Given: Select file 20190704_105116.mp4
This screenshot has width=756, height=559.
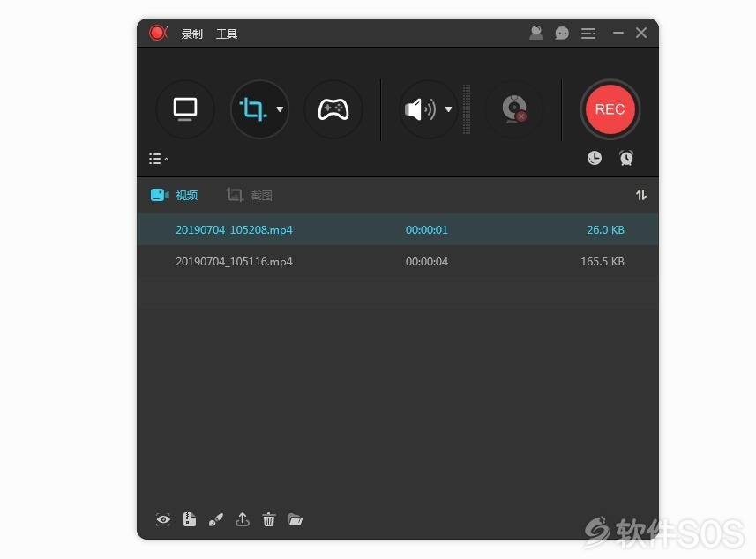Looking at the screenshot, I should click(234, 262).
